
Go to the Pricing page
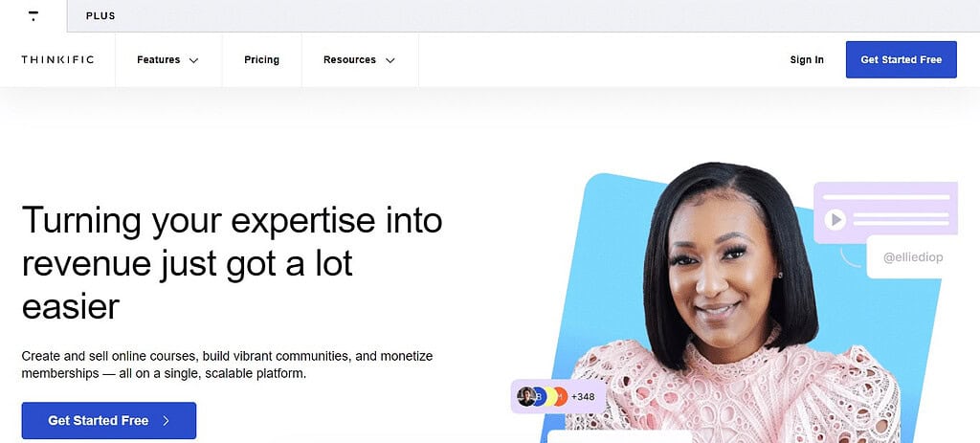pos(262,60)
